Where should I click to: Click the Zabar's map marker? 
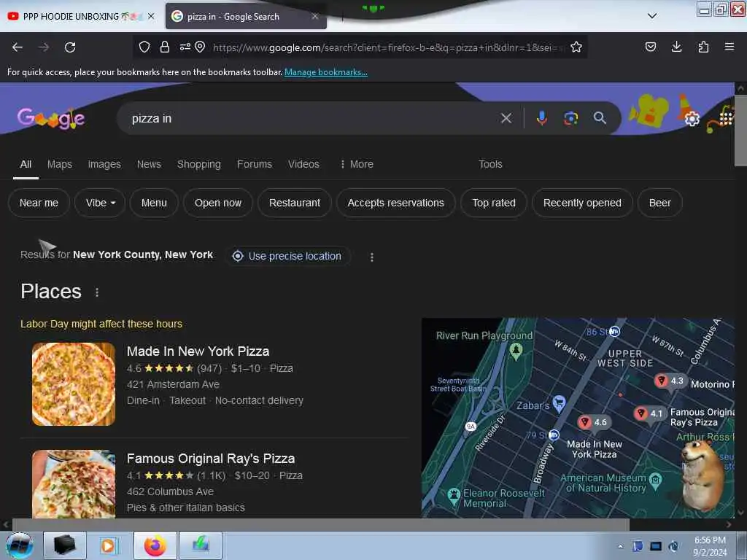tap(560, 403)
